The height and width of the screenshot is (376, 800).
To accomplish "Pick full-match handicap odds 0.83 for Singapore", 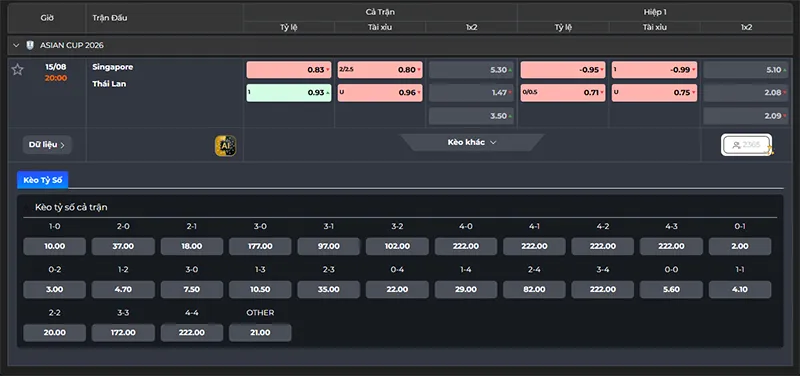I will click(x=289, y=70).
